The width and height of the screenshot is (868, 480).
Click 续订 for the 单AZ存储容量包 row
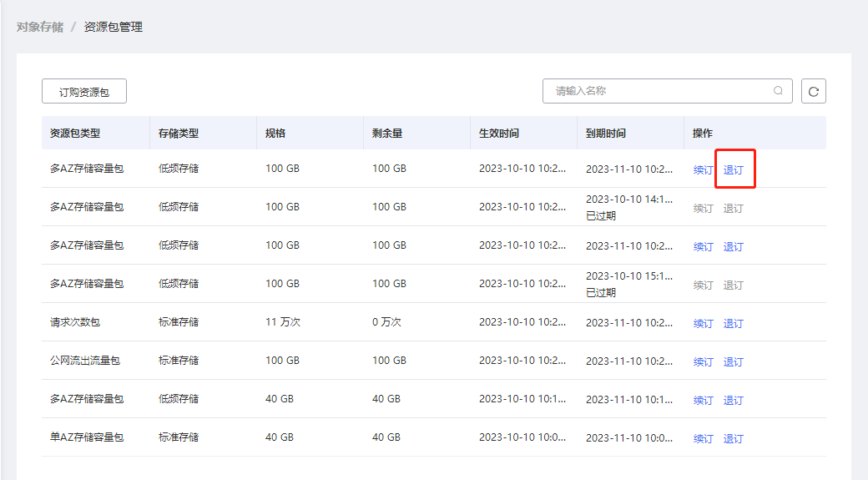click(704, 438)
